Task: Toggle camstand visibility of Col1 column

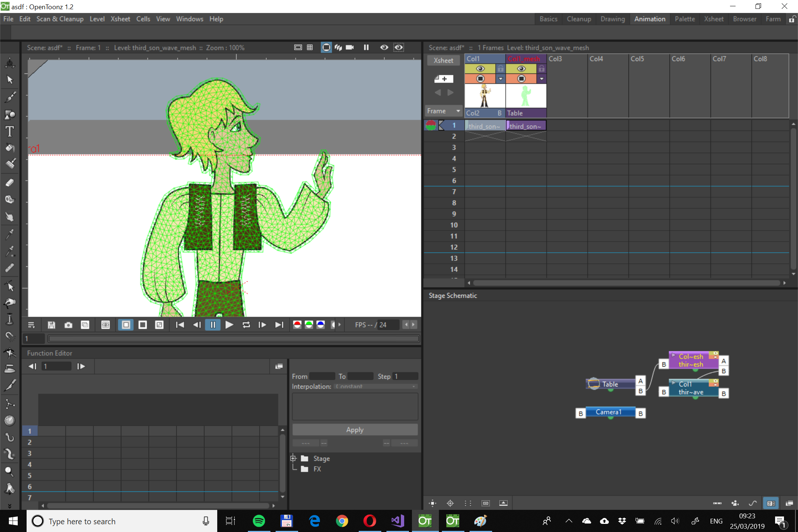Action: 480,79
